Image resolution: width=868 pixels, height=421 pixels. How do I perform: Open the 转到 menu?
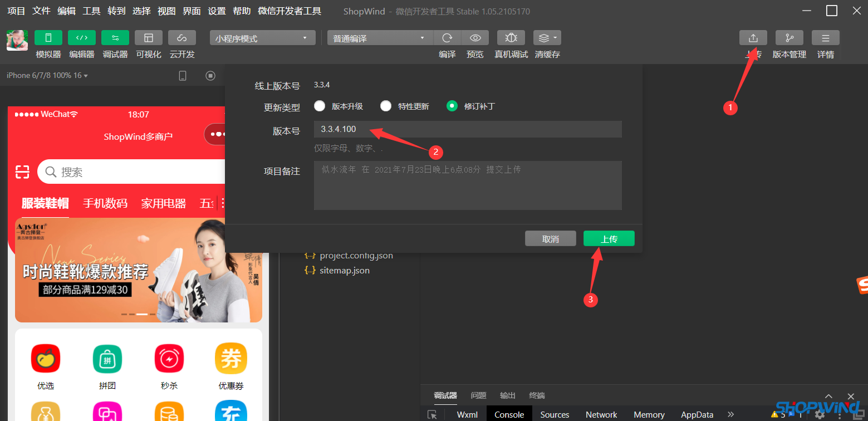click(x=116, y=11)
